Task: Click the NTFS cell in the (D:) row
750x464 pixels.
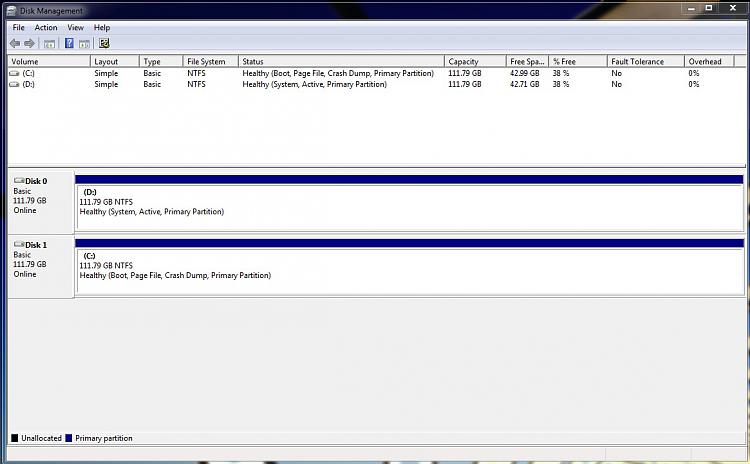Action: 196,84
